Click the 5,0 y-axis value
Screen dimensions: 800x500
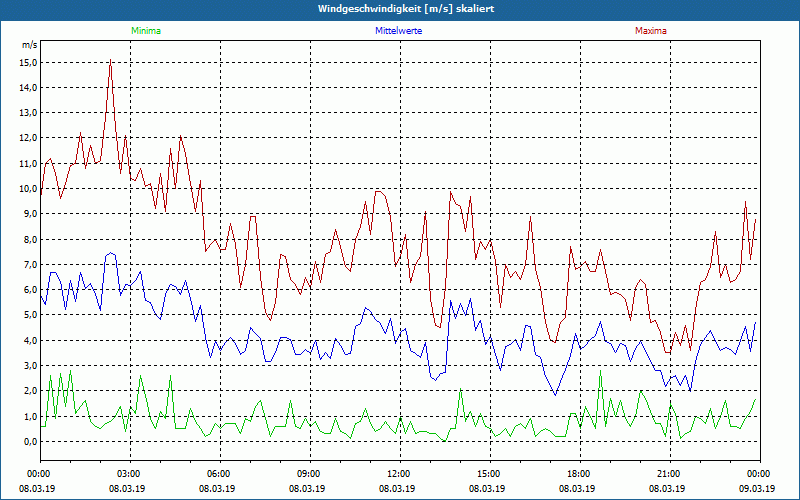[31, 315]
